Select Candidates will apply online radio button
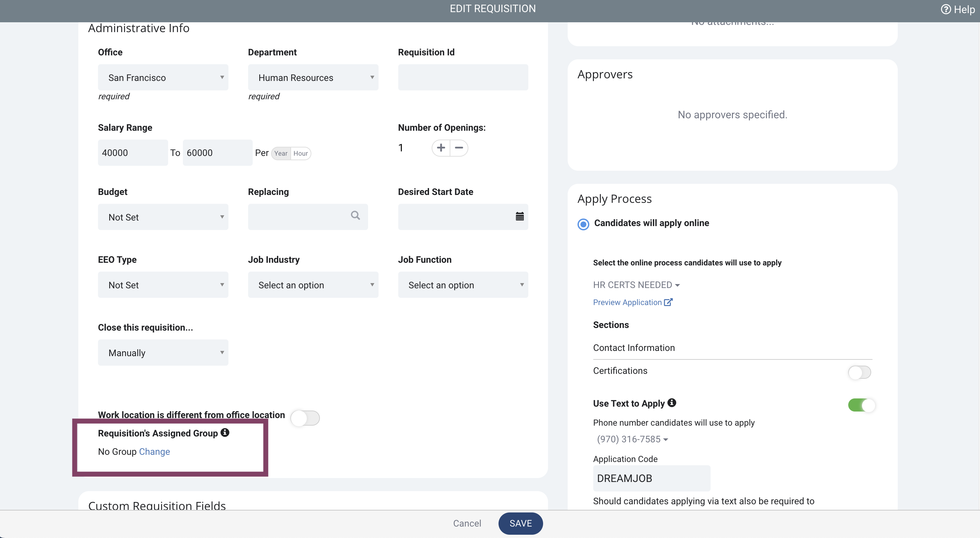 coord(583,224)
